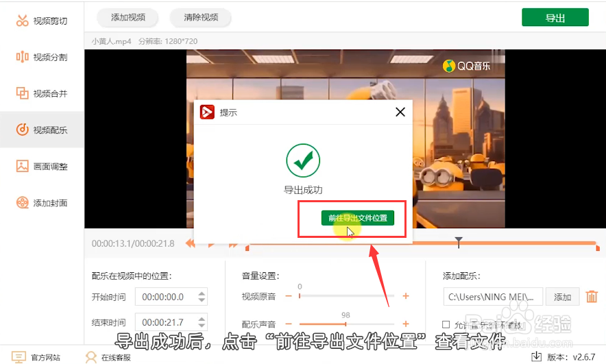Select the 视频配乐 (video music) section

[42, 130]
